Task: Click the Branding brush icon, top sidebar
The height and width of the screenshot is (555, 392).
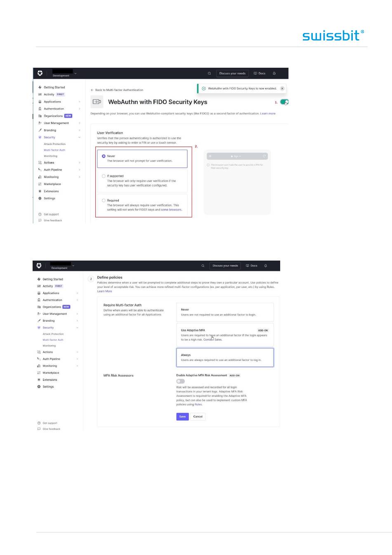Action: (x=40, y=130)
